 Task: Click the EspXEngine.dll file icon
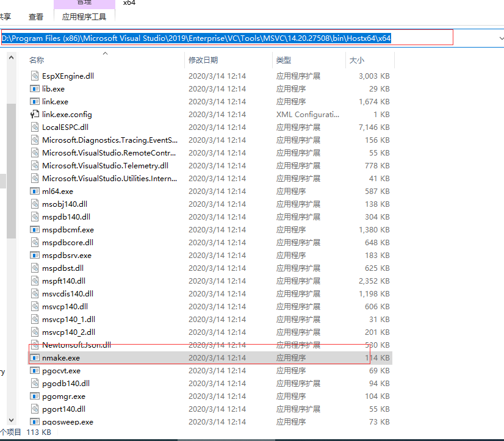pos(34,76)
